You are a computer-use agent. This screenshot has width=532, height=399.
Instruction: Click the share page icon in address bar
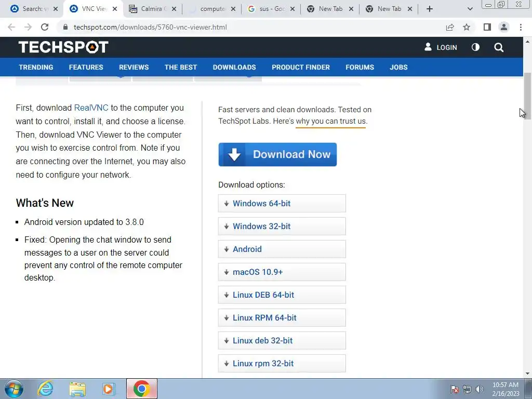[x=450, y=27]
